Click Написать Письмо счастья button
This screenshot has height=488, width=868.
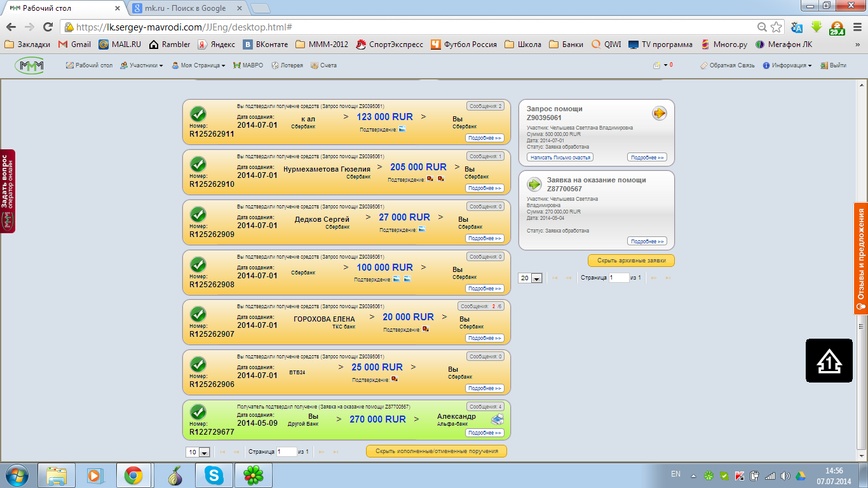point(560,158)
